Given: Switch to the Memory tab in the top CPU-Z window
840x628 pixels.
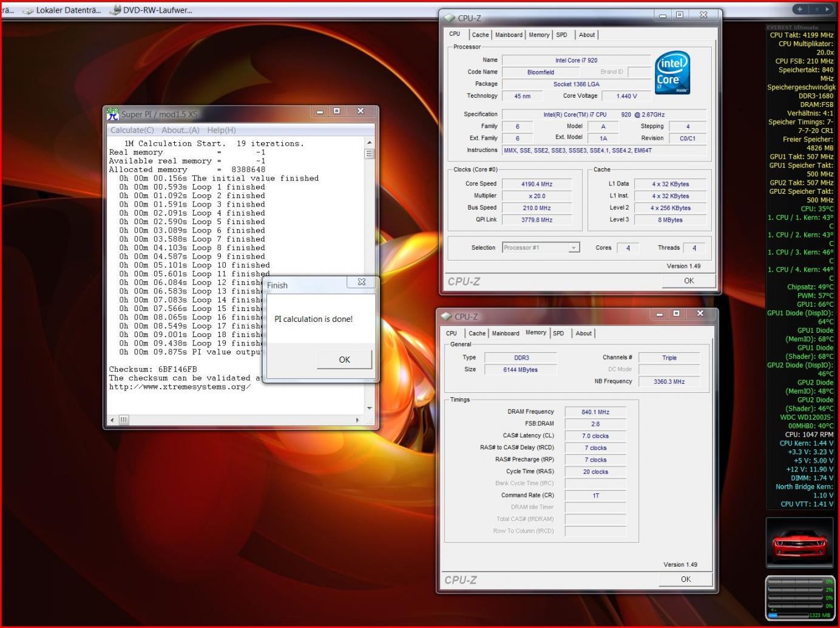Looking at the screenshot, I should coord(539,35).
